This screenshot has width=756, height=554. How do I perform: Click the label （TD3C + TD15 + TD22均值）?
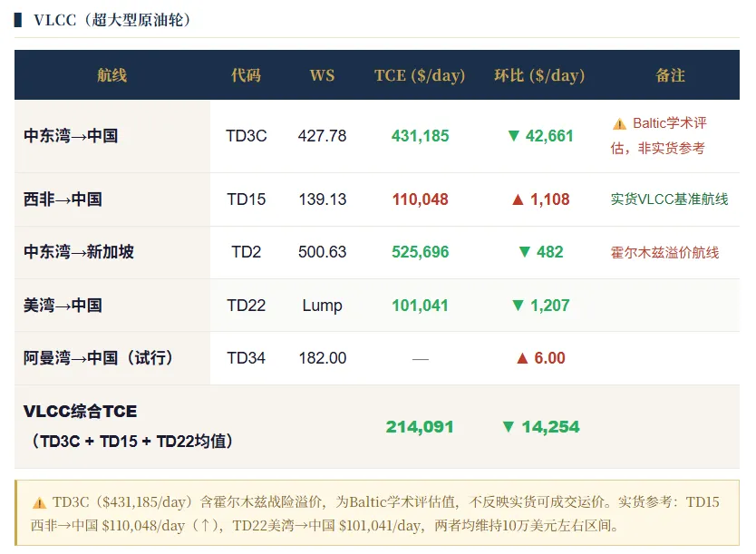[x=131, y=442]
